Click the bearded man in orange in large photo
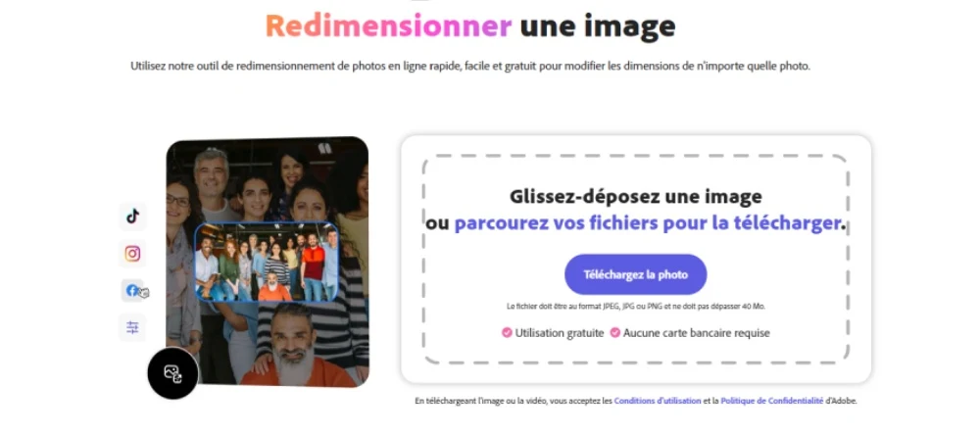Viewport: 980px width, 435px height. (x=294, y=350)
